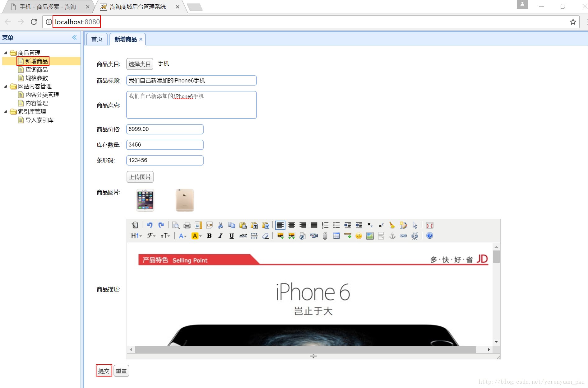This screenshot has width=588, height=388.
Task: Insert code block in editor
Action: pos(209,225)
